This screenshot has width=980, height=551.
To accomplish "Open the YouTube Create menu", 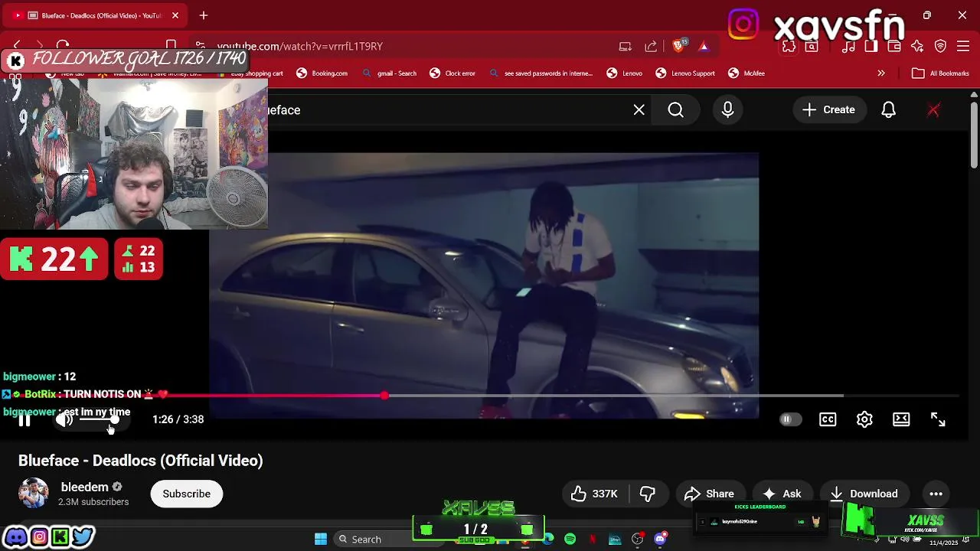I will click(x=829, y=110).
